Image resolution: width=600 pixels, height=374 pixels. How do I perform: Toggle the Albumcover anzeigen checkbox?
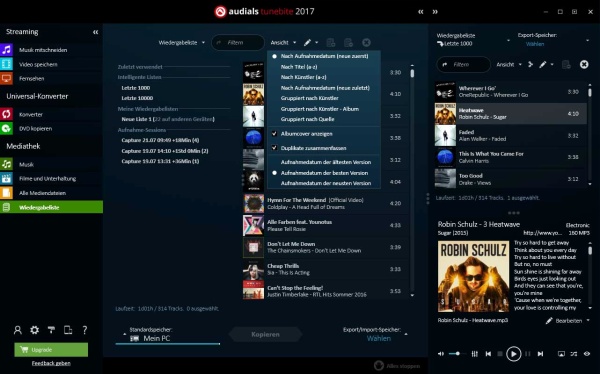coord(274,134)
